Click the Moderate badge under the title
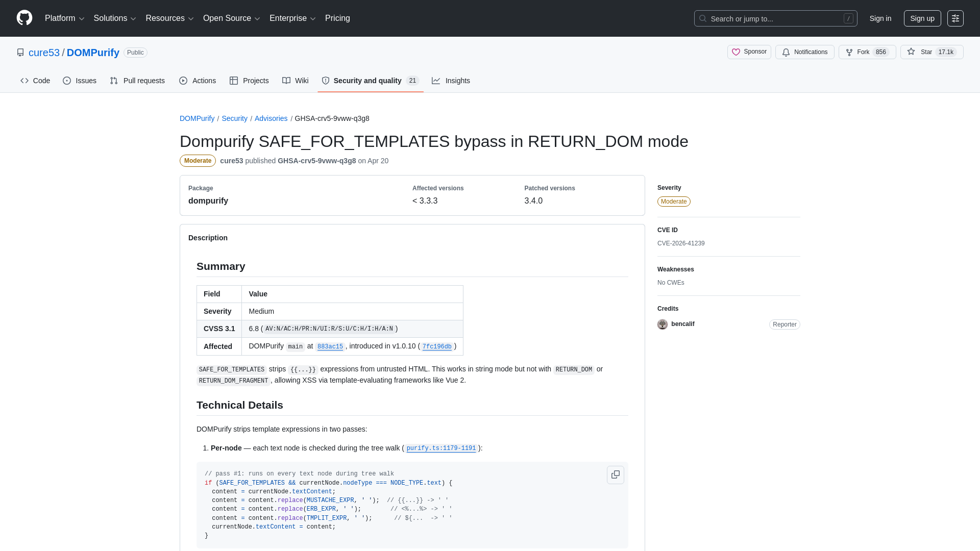The image size is (980, 551). [198, 161]
